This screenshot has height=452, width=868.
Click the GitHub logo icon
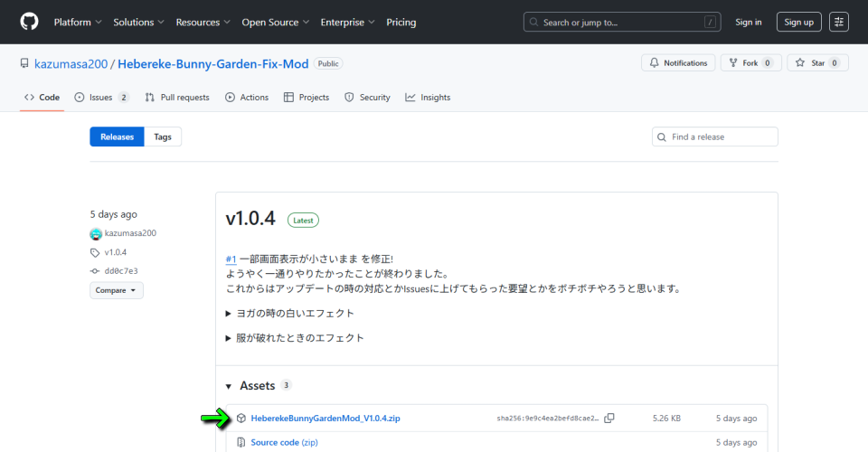tap(29, 22)
